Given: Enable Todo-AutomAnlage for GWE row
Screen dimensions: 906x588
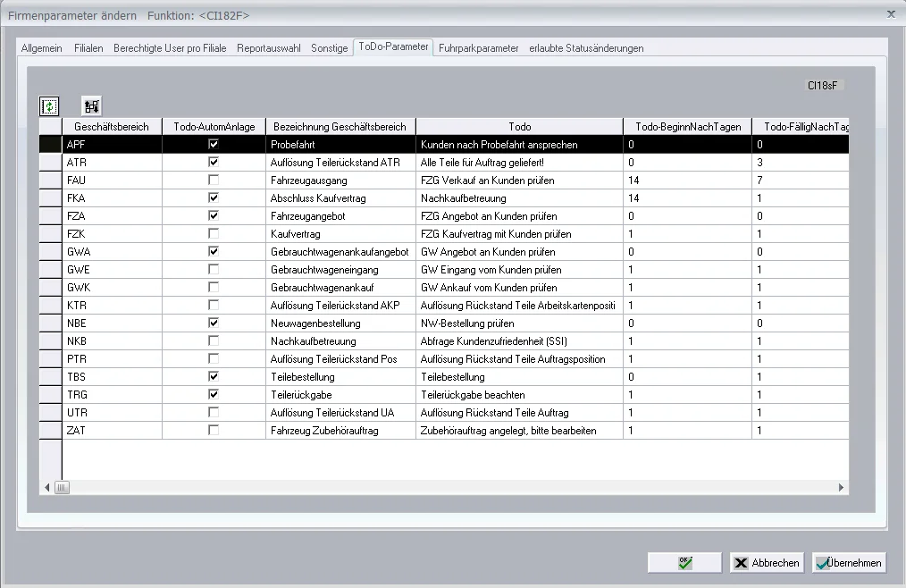Looking at the screenshot, I should click(x=214, y=270).
